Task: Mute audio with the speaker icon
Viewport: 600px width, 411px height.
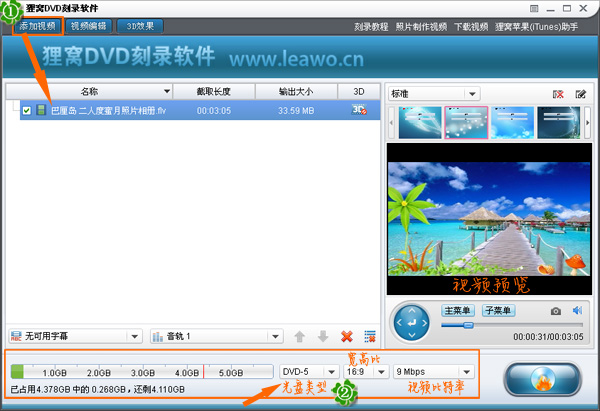Action: click(577, 310)
